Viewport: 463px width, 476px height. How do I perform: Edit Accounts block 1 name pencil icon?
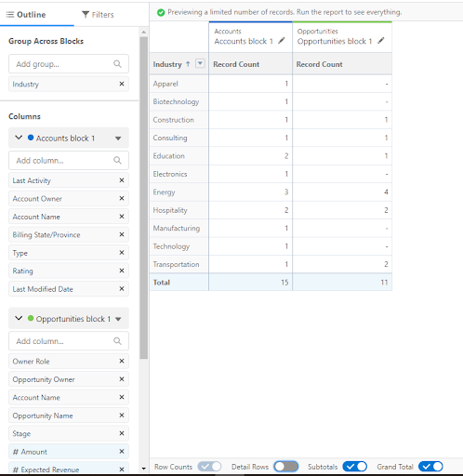(x=282, y=41)
